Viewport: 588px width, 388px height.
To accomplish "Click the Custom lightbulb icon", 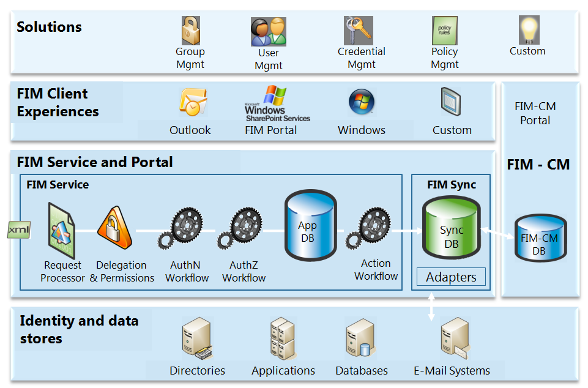I will pyautogui.click(x=527, y=29).
